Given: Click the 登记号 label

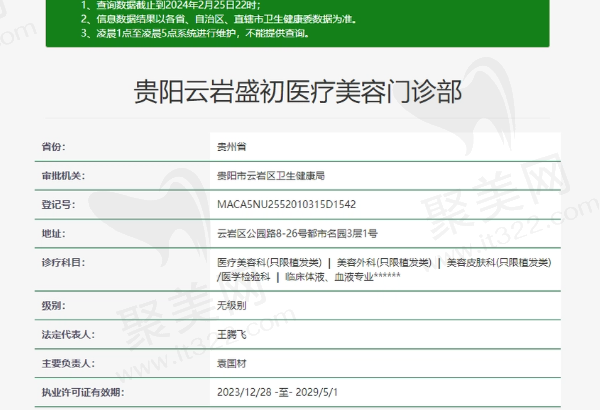Looking at the screenshot, I should pos(58,205).
